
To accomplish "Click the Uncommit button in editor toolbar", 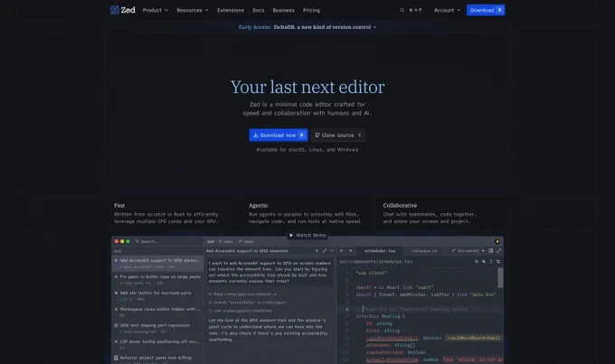I will [465, 251].
